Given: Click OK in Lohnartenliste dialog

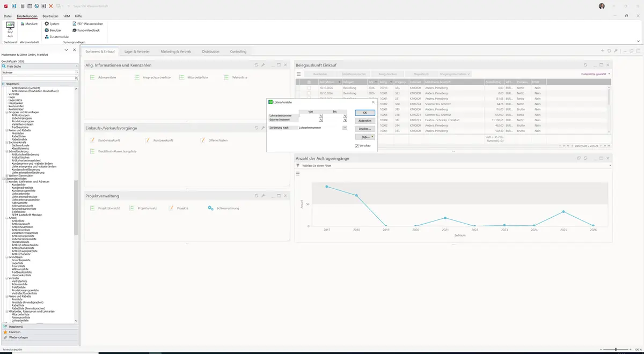Looking at the screenshot, I should point(365,113).
